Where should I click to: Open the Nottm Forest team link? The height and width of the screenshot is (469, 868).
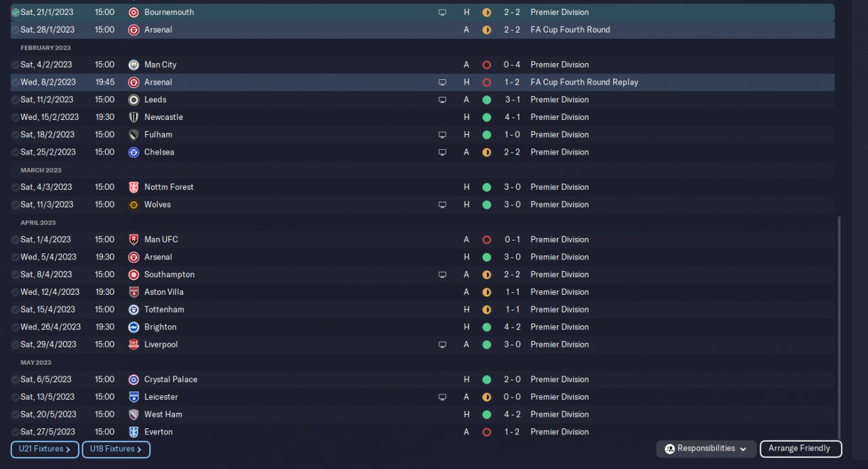point(169,187)
